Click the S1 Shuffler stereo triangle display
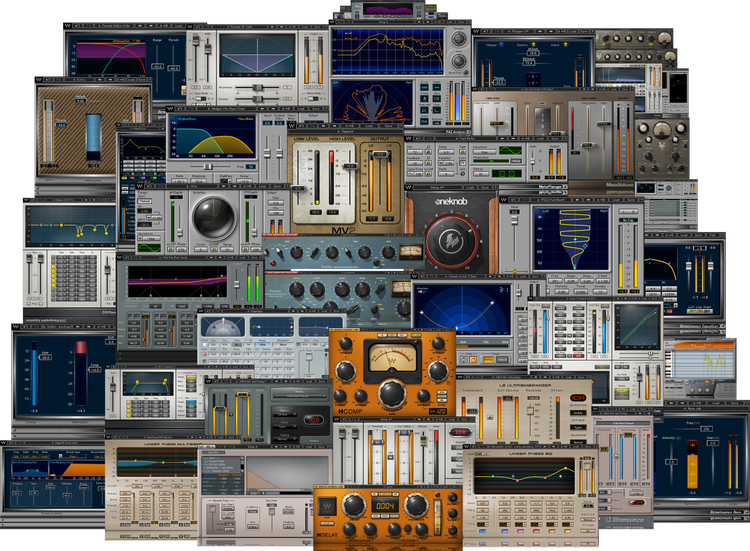 point(257,54)
